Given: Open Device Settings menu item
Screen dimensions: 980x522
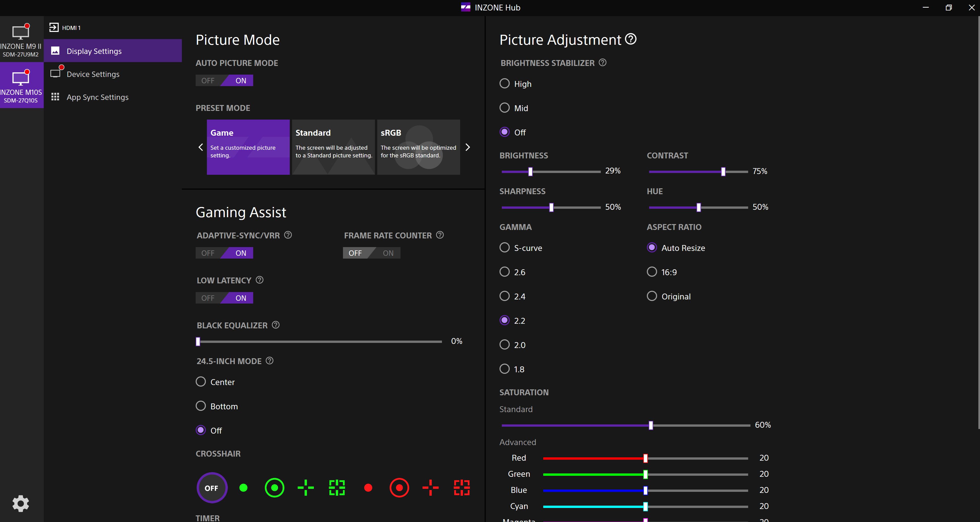Looking at the screenshot, I should coord(93,74).
